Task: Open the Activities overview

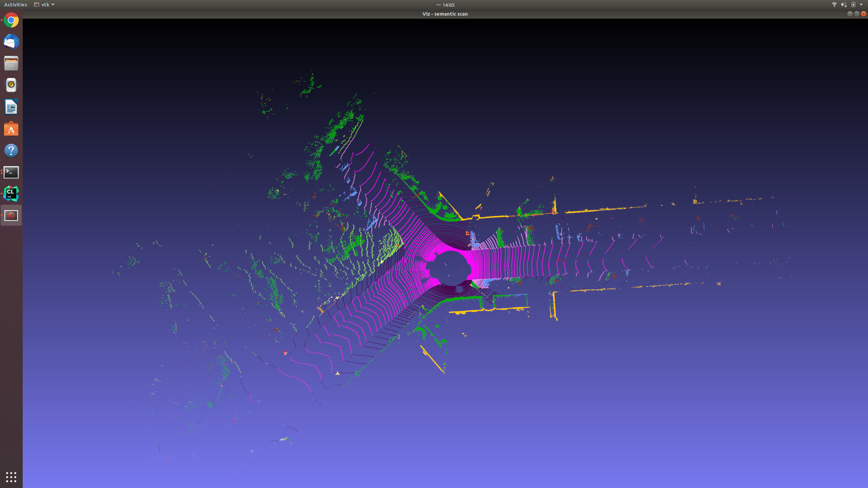Action: tap(16, 5)
